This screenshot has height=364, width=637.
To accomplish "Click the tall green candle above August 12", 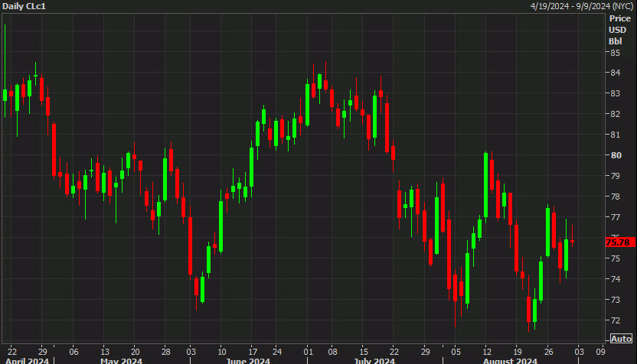I will pos(486,185).
